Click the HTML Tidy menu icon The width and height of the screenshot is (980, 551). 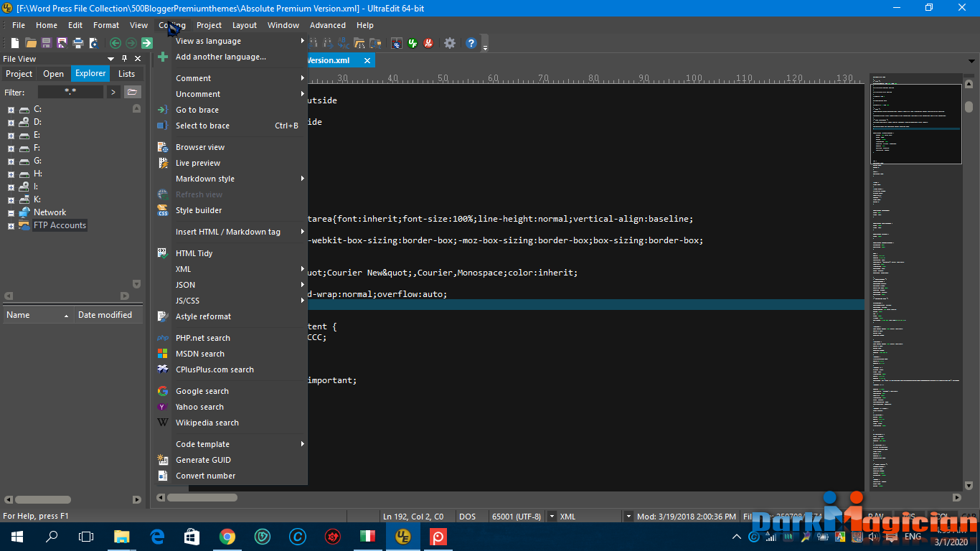point(163,253)
